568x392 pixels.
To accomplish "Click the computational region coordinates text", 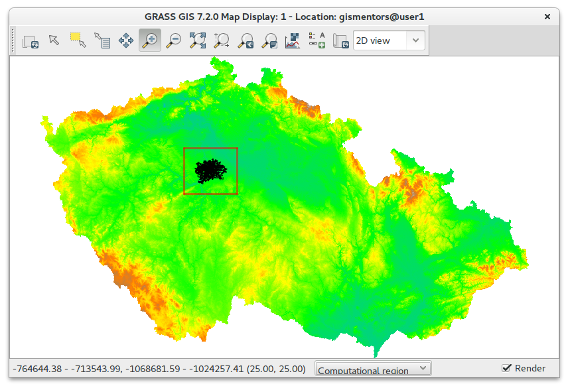I will point(159,369).
